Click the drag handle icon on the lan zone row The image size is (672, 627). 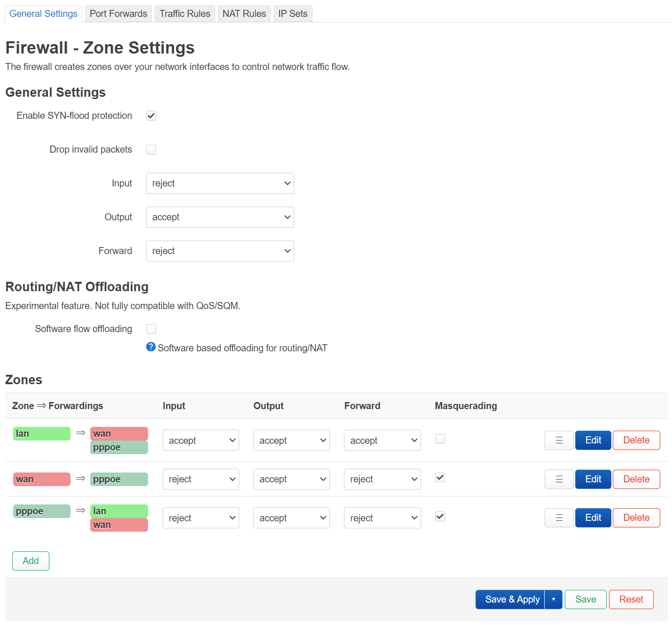[x=559, y=440]
